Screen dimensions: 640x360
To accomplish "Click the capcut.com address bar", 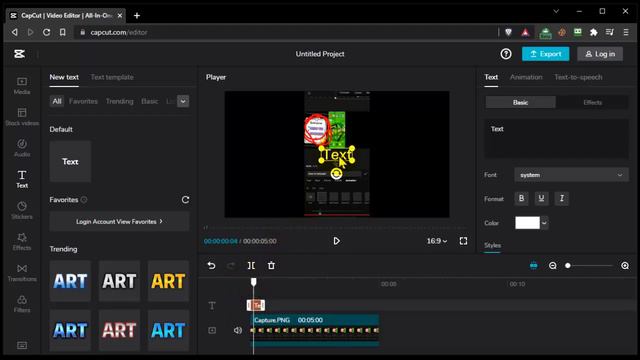I will tap(286, 32).
